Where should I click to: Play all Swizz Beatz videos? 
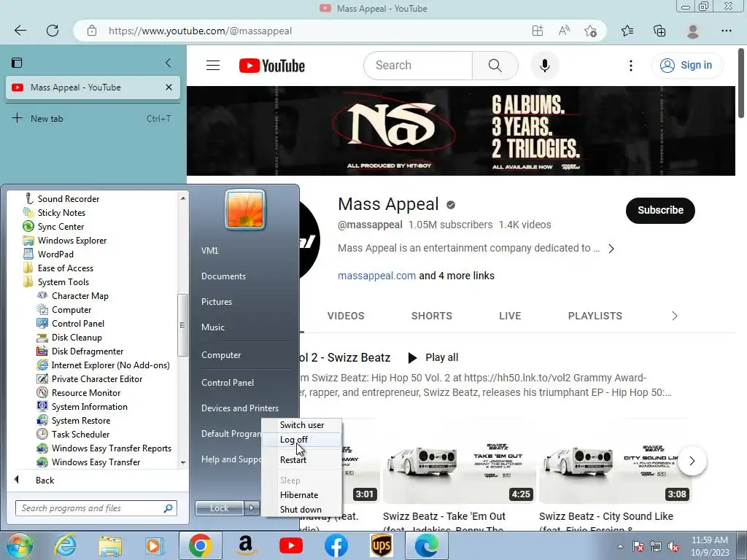pos(433,357)
